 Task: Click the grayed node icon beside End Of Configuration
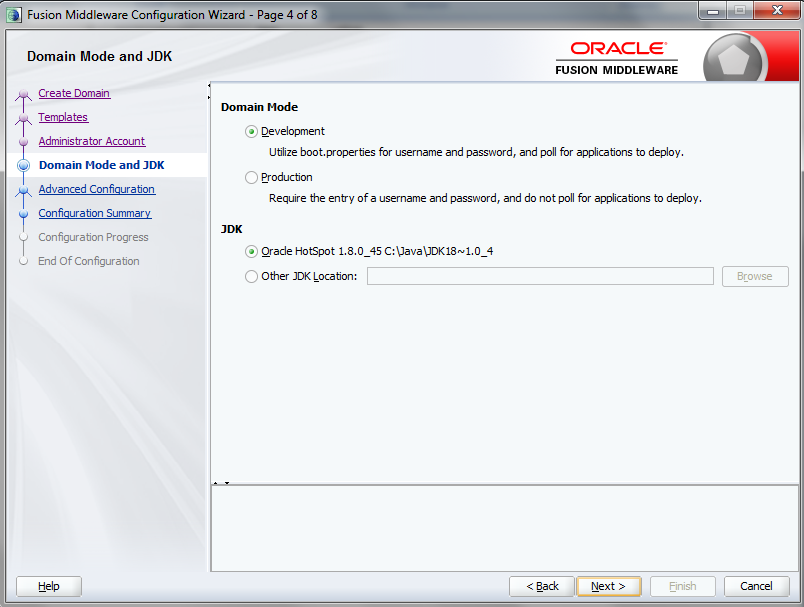tap(23, 261)
